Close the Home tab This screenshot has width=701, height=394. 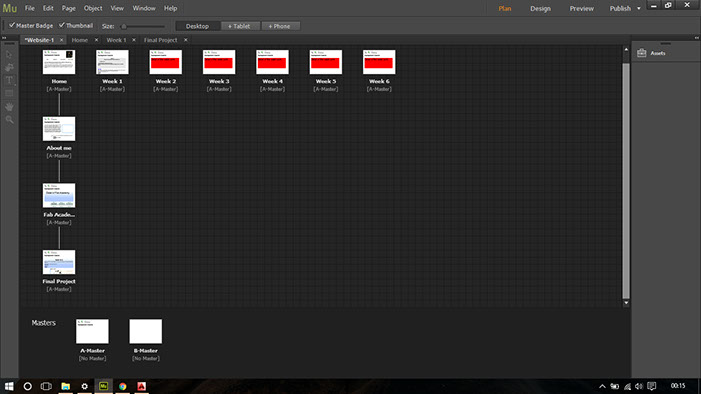96,40
